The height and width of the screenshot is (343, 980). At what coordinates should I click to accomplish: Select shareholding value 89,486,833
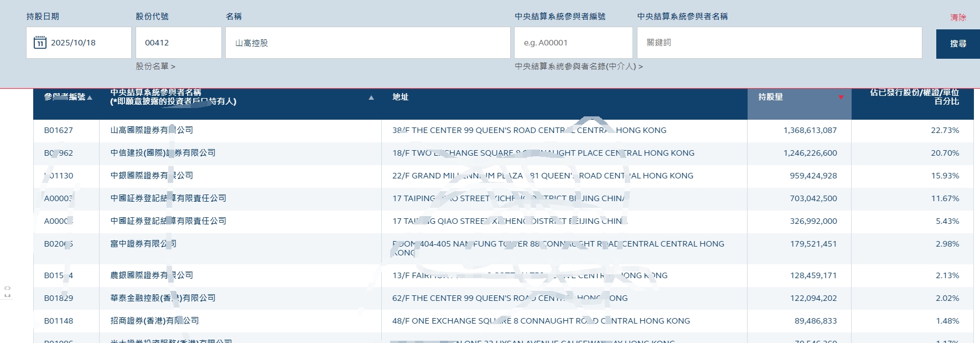[816, 321]
